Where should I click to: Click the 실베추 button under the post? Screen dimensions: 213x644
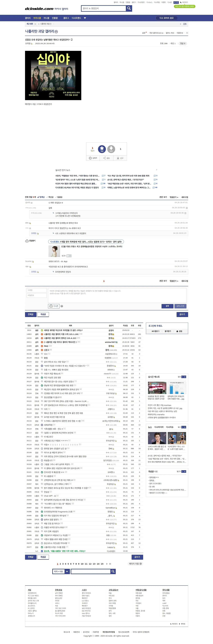click(93, 158)
